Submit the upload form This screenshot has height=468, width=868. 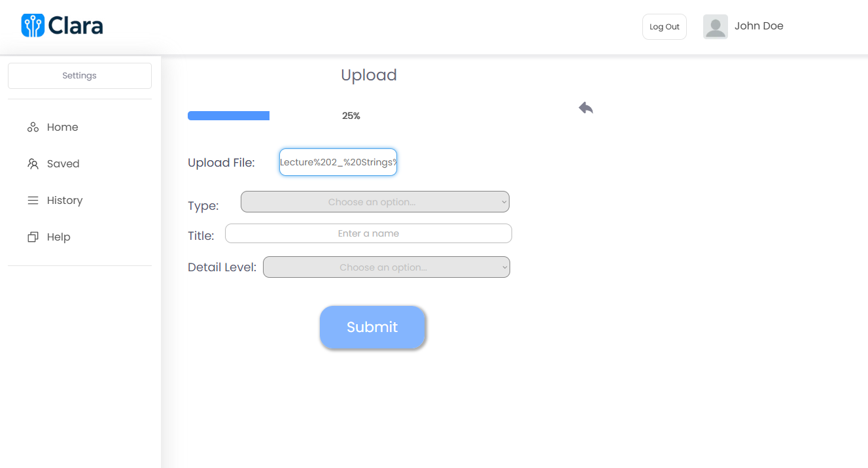tap(373, 327)
